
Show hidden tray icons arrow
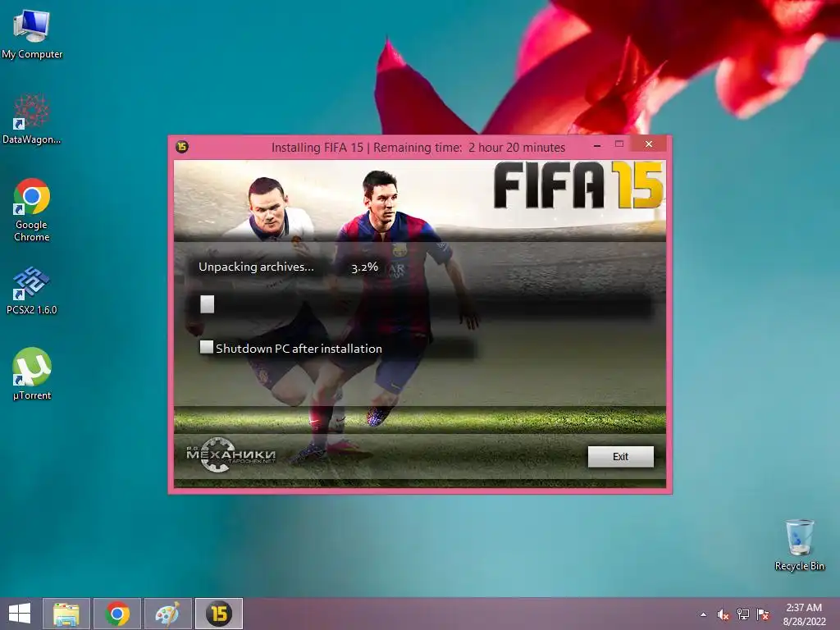point(703,614)
